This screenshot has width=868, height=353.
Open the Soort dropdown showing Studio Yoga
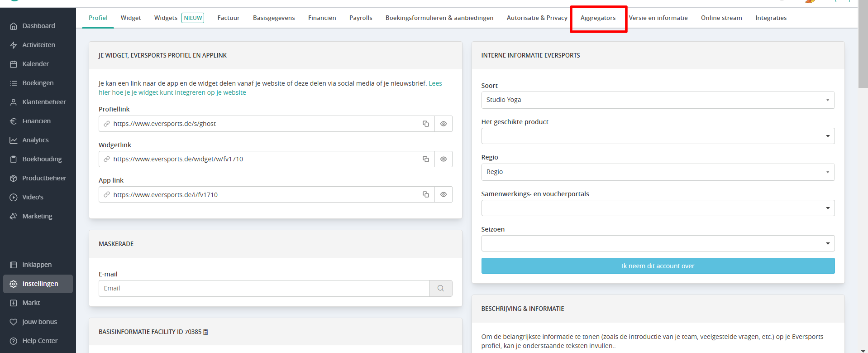[658, 100]
